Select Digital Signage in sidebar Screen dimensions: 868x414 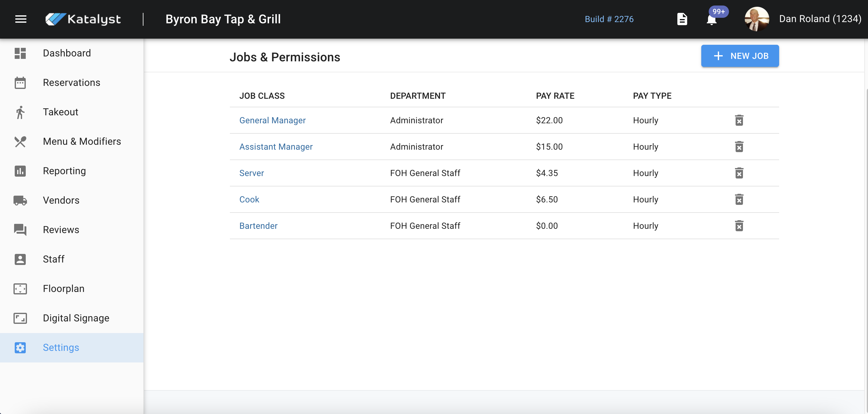point(76,318)
